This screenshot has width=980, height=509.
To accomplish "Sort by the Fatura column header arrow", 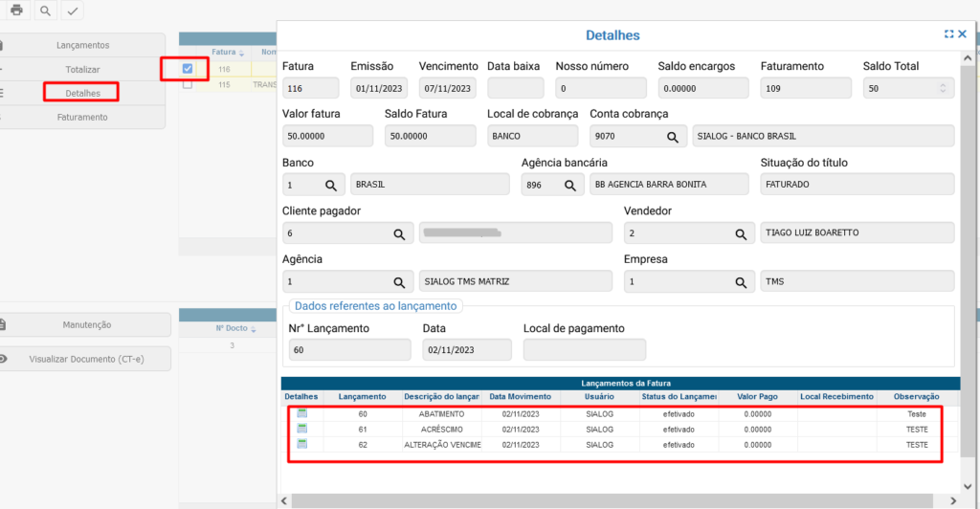I will click(241, 53).
